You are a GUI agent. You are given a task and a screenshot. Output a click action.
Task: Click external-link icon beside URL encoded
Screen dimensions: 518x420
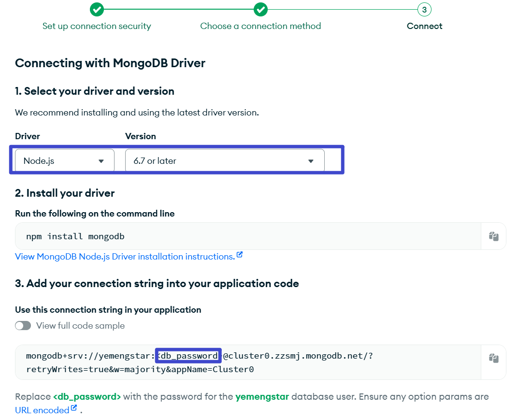point(74,409)
